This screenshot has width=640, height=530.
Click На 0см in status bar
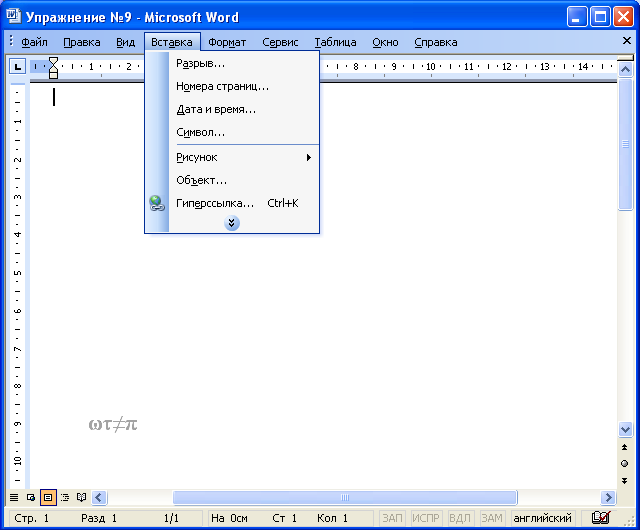229,518
